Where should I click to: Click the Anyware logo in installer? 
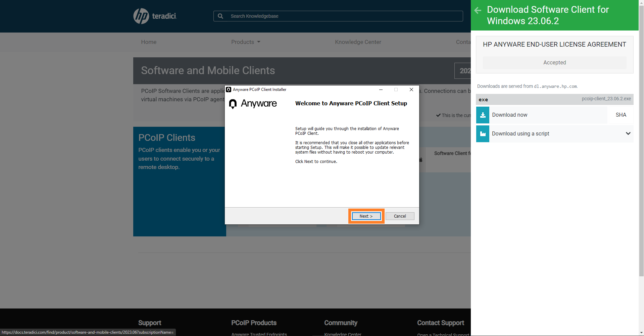tap(253, 104)
